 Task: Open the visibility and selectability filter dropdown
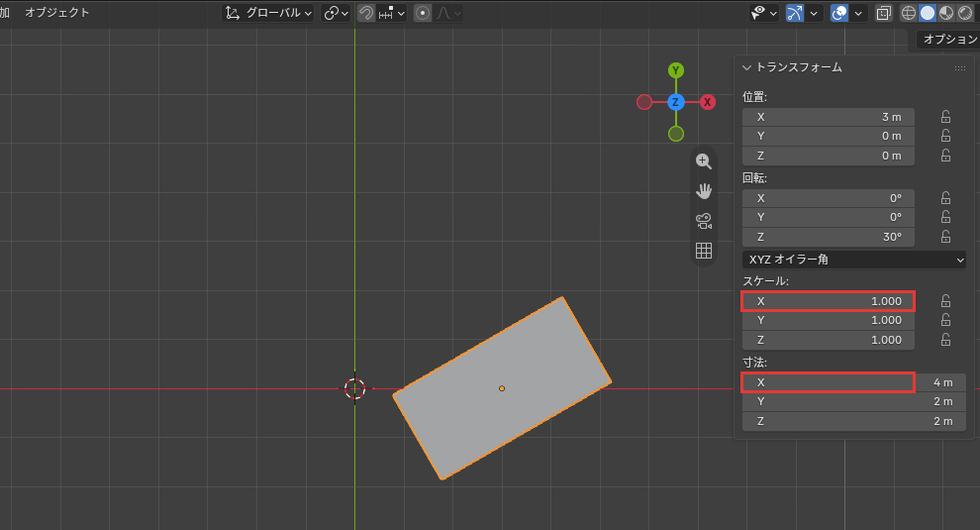pos(764,13)
